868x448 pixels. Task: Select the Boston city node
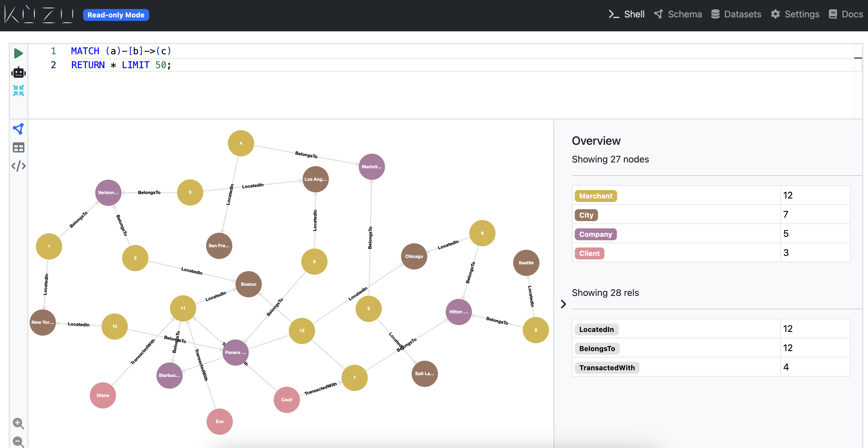point(248,284)
